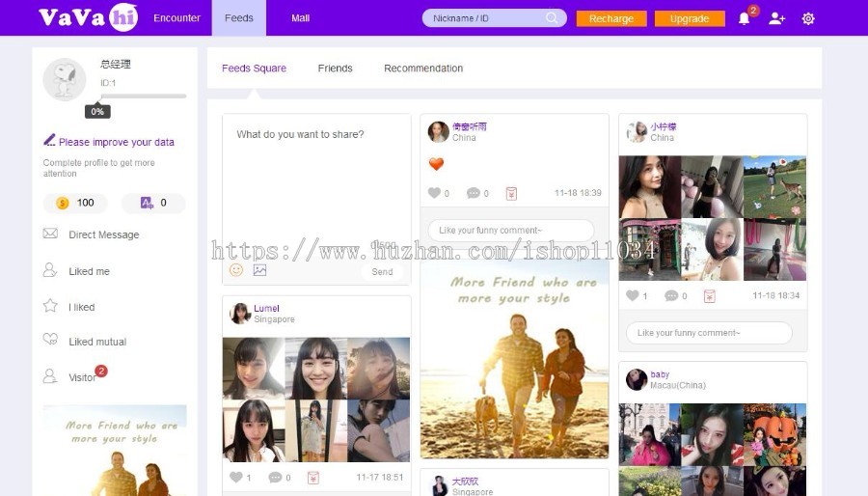Screen dimensions: 868x496
Task: Switch to Recommendation tab
Action: [x=423, y=69]
